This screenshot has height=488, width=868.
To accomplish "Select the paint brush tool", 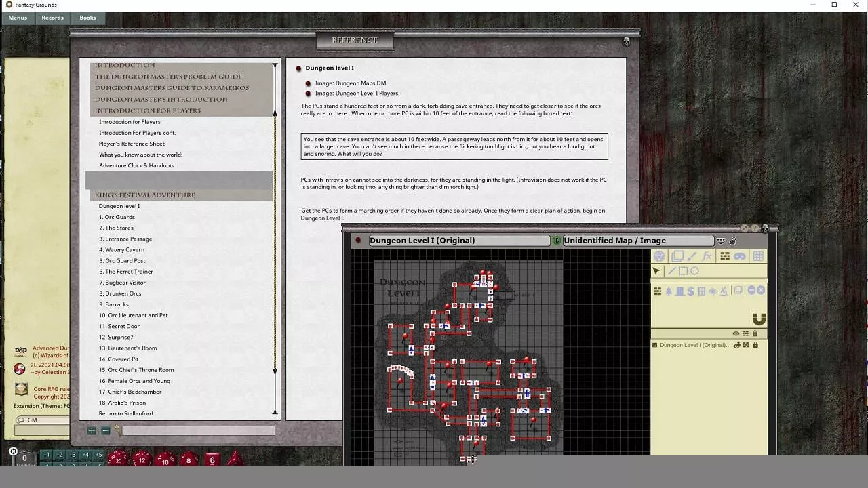I will click(x=692, y=256).
